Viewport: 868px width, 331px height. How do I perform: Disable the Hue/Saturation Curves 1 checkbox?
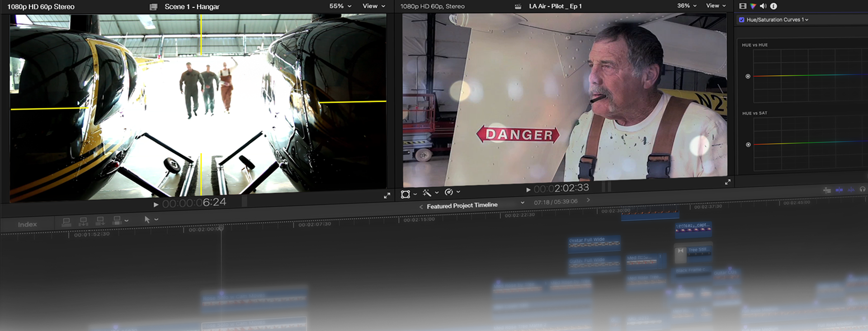[741, 20]
